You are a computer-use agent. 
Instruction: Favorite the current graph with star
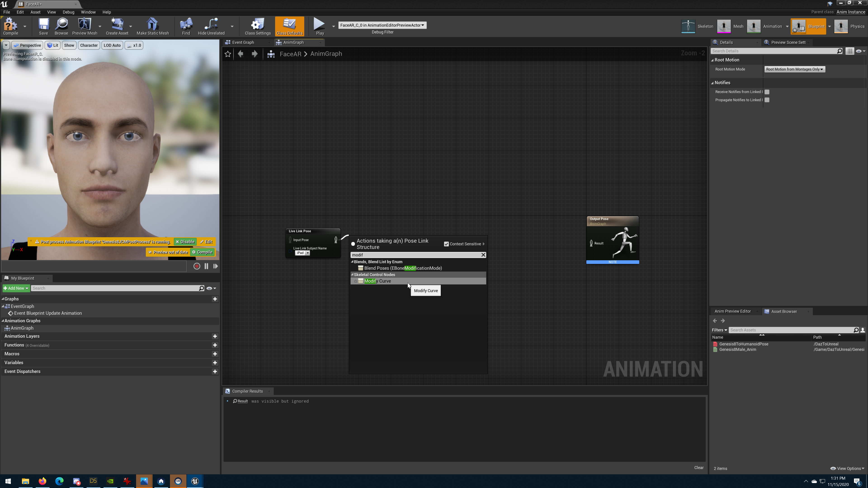(x=228, y=54)
